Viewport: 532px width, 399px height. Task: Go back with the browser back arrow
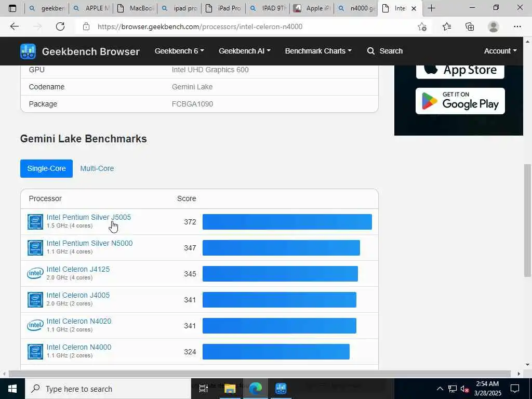[x=14, y=26]
